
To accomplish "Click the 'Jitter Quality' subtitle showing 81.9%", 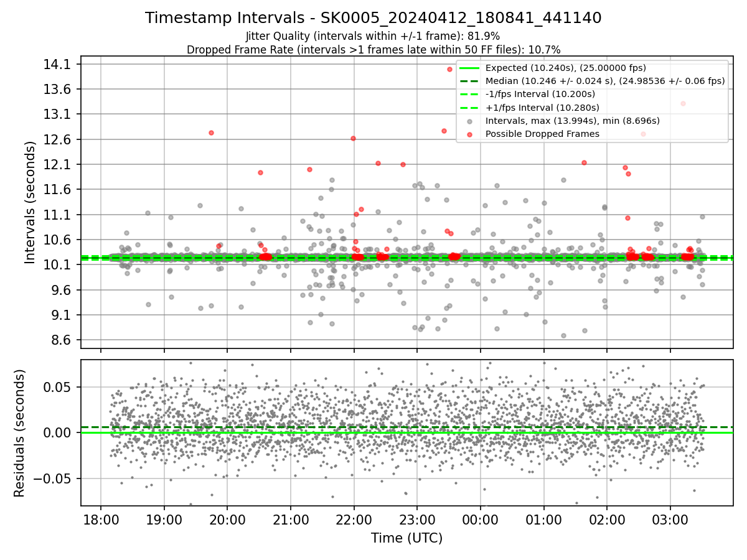I will point(373,36).
